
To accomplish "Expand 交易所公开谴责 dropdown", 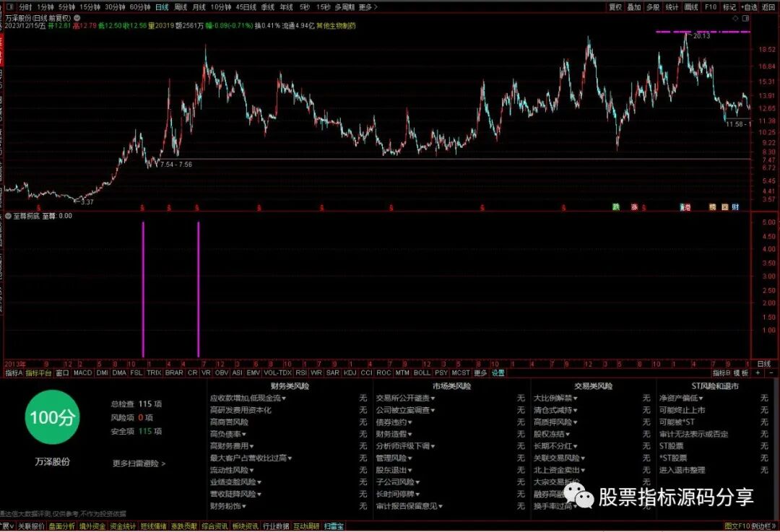I will 406,398.
